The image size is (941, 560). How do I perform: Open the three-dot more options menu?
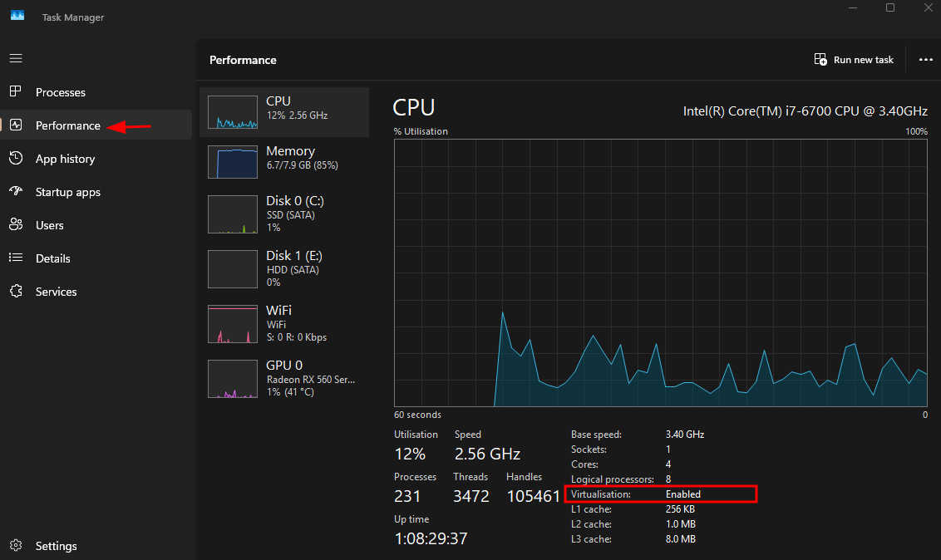926,60
